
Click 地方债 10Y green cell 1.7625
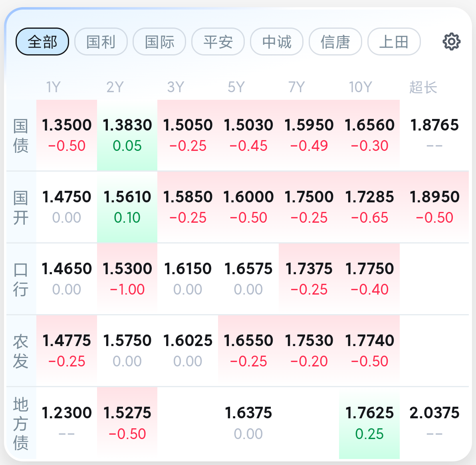(x=369, y=423)
